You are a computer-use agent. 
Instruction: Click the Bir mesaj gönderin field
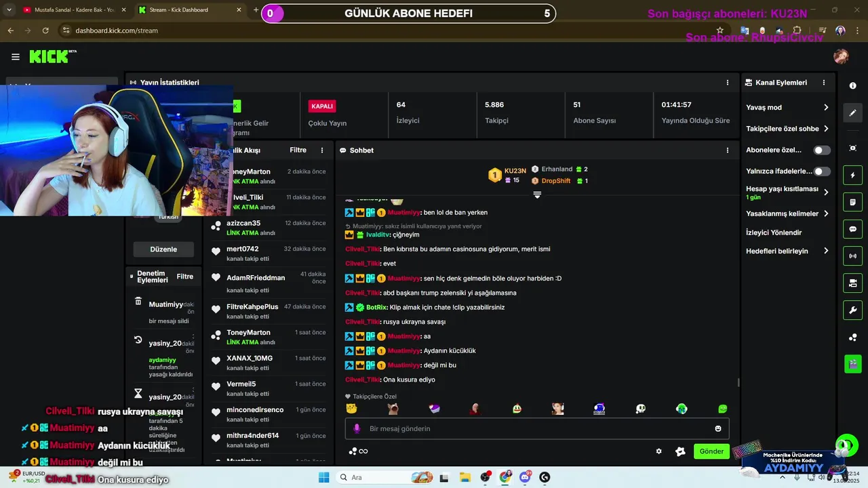537,428
